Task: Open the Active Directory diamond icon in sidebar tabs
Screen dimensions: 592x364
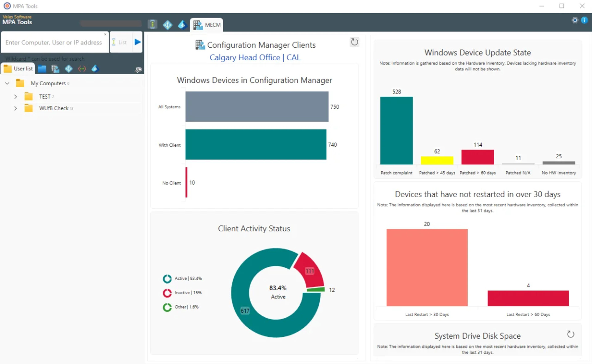Action: (69, 69)
